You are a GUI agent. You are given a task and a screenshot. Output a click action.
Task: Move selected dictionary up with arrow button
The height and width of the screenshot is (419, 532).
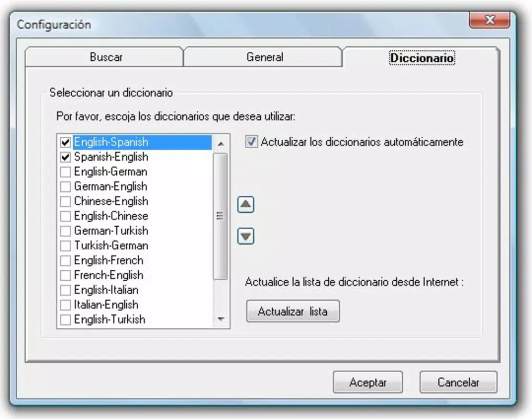coord(246,205)
